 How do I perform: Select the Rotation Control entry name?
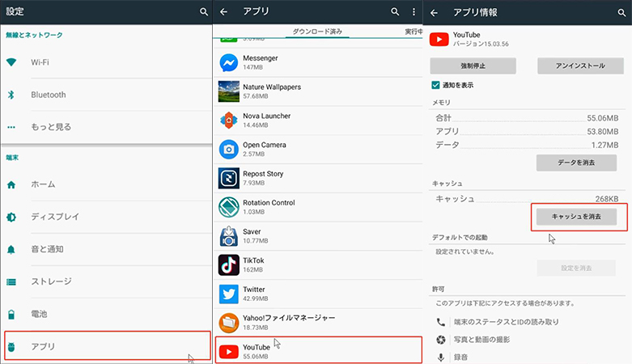coord(269,203)
